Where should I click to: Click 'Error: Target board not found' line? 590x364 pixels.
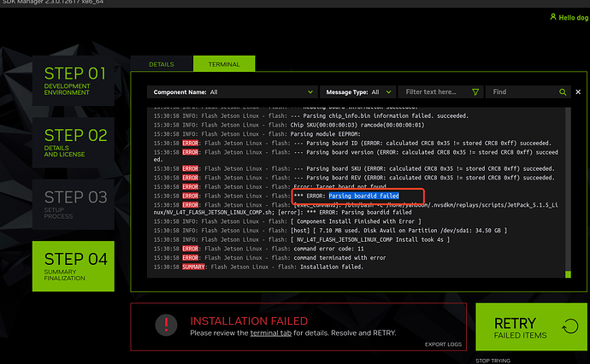point(270,187)
